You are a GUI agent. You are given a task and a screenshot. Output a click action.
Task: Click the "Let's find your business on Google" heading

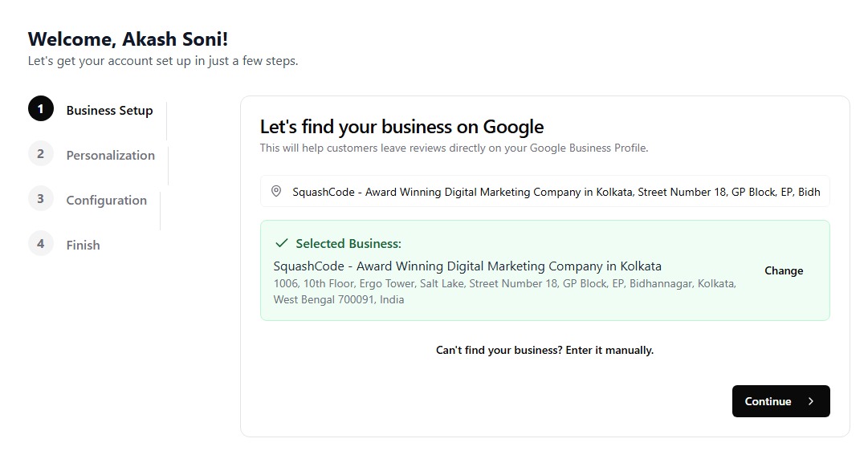coord(401,127)
